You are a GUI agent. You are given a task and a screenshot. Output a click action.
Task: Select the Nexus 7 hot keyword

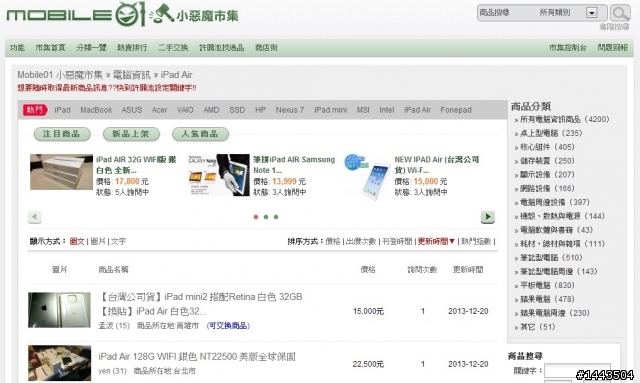290,110
